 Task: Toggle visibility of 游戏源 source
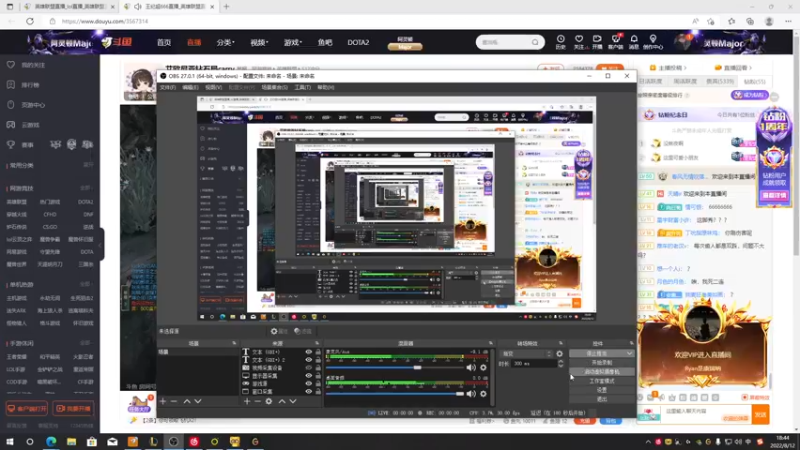pos(309,383)
